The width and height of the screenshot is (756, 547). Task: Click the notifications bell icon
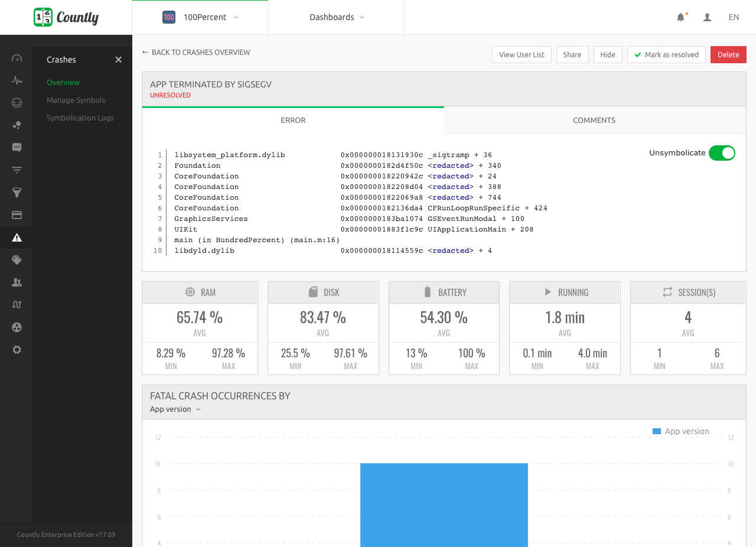pos(681,17)
